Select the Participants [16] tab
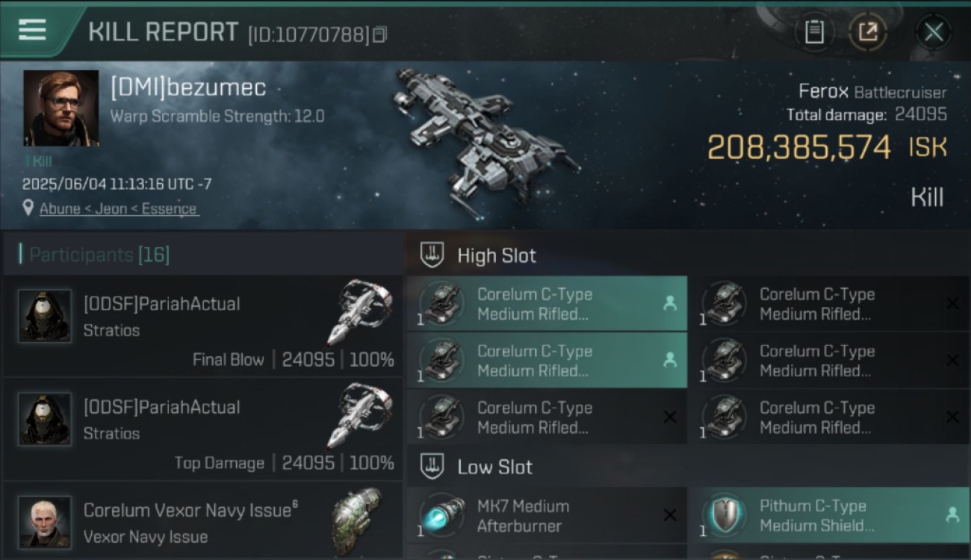This screenshot has height=560, width=971. pos(99,255)
